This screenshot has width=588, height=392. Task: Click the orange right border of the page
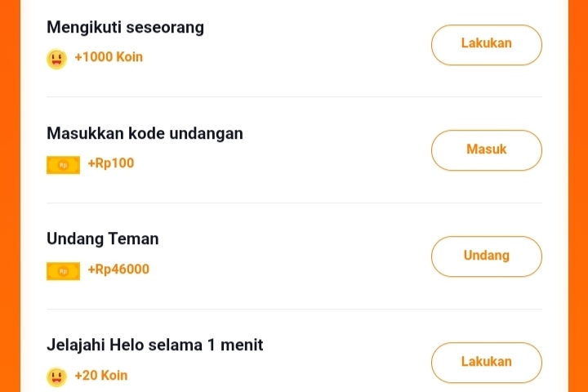pyautogui.click(x=578, y=196)
